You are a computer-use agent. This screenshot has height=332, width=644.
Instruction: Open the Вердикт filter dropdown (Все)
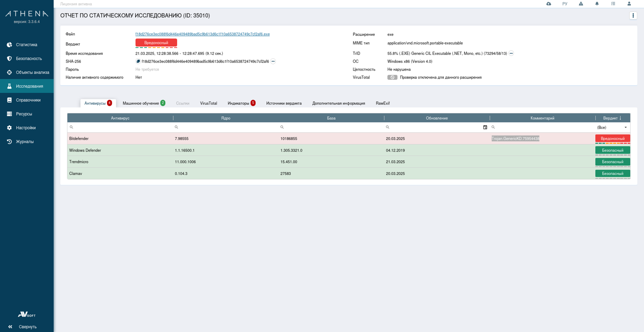(x=612, y=127)
